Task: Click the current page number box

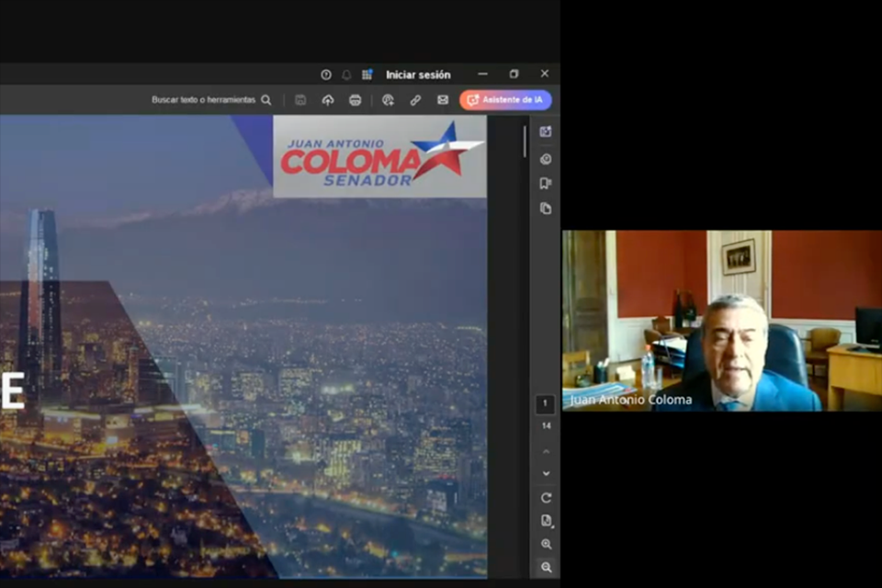Action: (x=546, y=404)
